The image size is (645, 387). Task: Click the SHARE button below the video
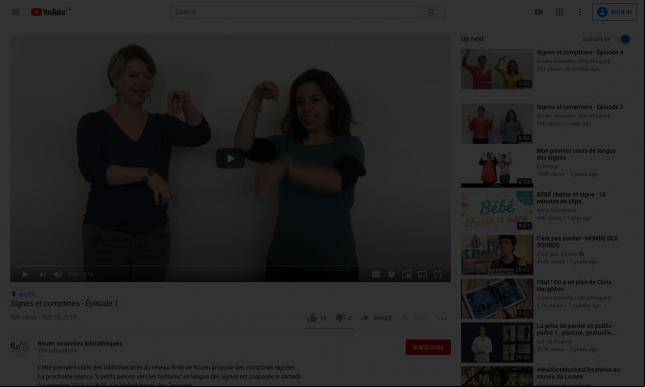pos(376,317)
